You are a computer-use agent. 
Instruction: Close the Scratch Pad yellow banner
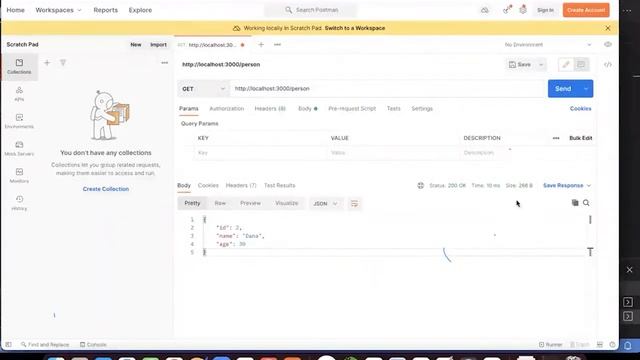click(x=608, y=28)
